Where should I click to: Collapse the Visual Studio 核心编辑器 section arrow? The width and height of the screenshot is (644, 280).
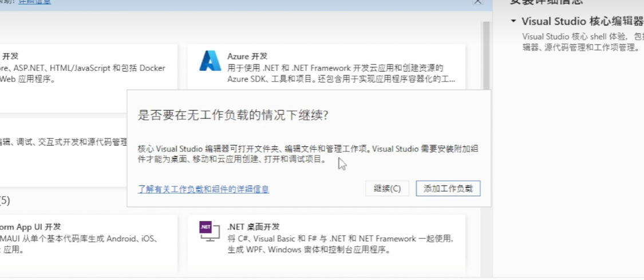click(513, 21)
